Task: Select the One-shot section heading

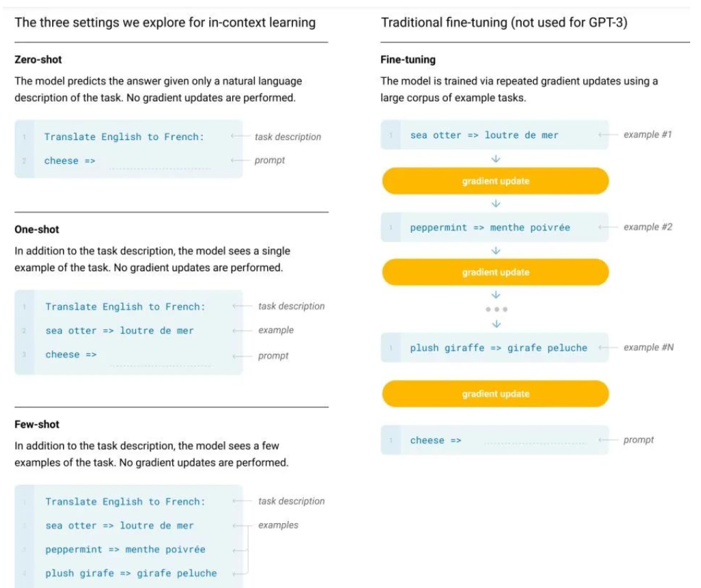Action: coord(37,229)
